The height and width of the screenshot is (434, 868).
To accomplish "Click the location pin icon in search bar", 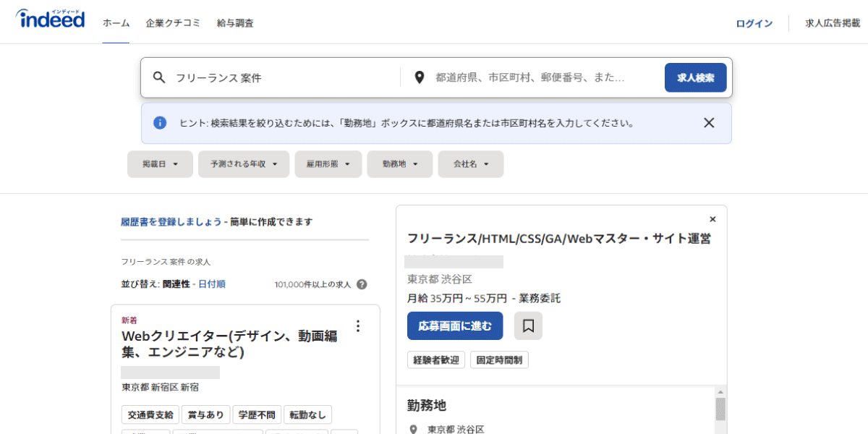I will (419, 77).
